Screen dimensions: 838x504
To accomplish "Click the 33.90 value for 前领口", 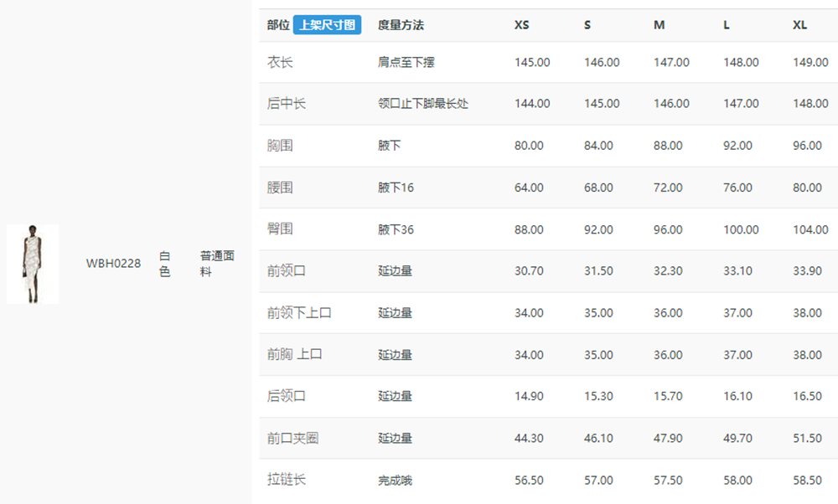I will [808, 270].
